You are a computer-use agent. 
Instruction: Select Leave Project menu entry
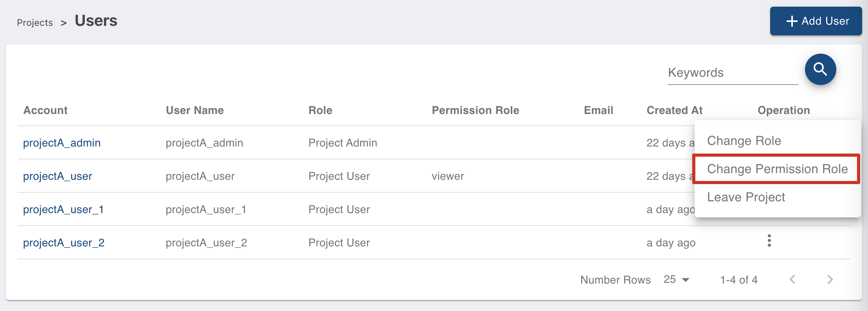(777, 197)
